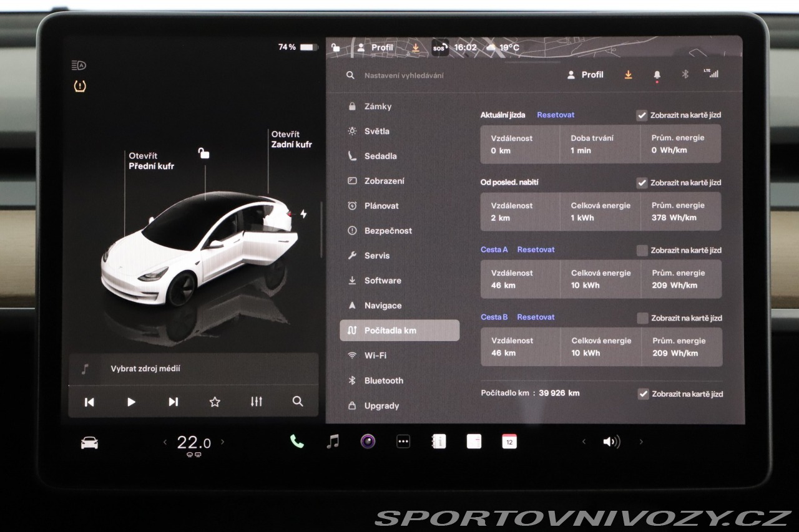Open the three-dots app launcher

pyautogui.click(x=403, y=442)
